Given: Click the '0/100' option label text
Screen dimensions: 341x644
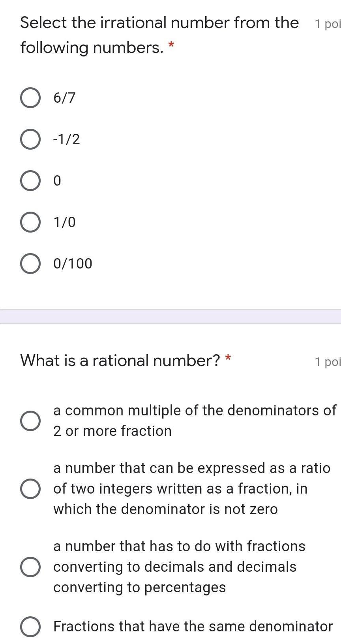Looking at the screenshot, I should click(73, 264).
